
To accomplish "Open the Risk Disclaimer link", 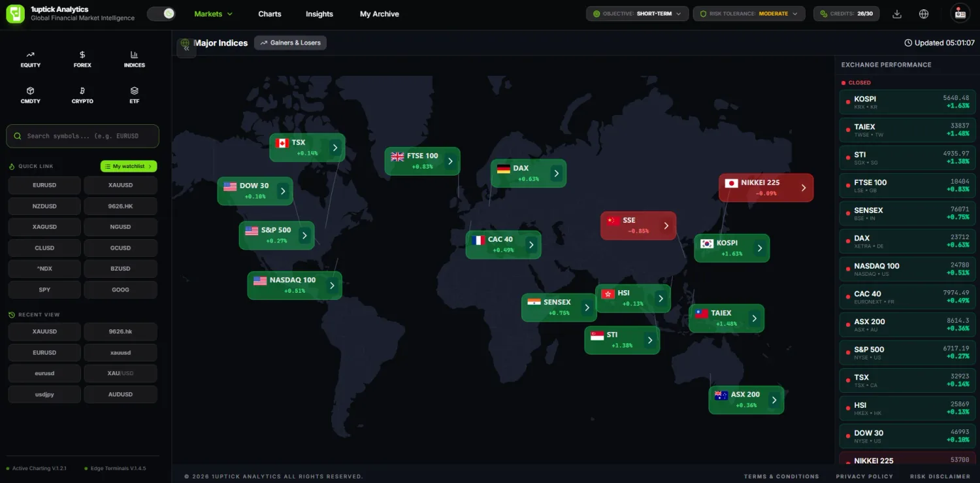I will (x=940, y=476).
